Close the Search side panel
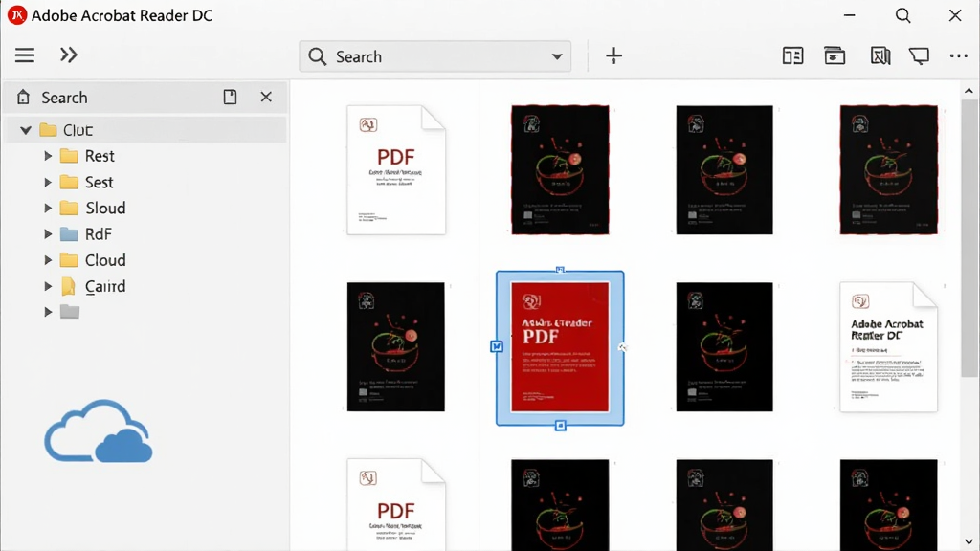The image size is (980, 551). [266, 97]
